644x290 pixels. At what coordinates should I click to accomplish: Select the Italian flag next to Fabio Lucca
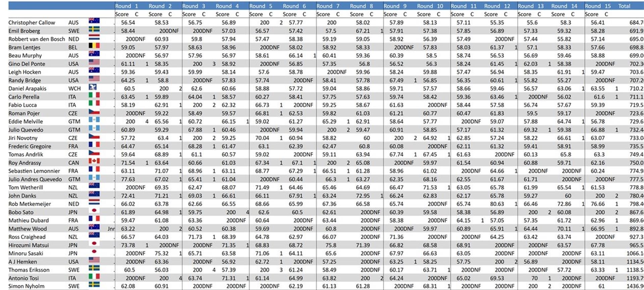click(x=94, y=103)
